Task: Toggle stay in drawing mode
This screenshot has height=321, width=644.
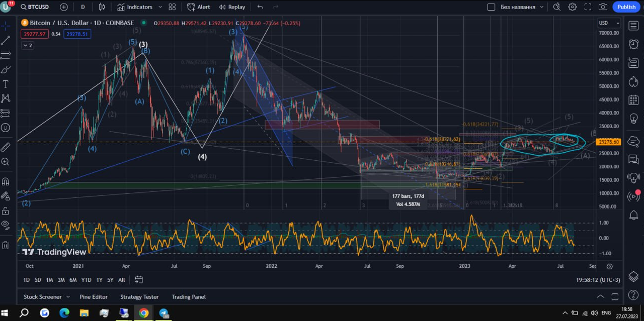Action: (x=6, y=196)
